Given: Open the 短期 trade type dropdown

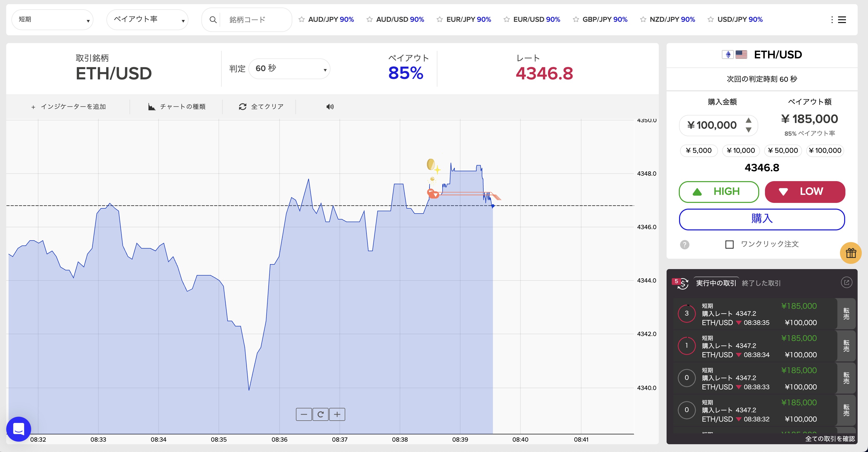Looking at the screenshot, I should tap(52, 19).
